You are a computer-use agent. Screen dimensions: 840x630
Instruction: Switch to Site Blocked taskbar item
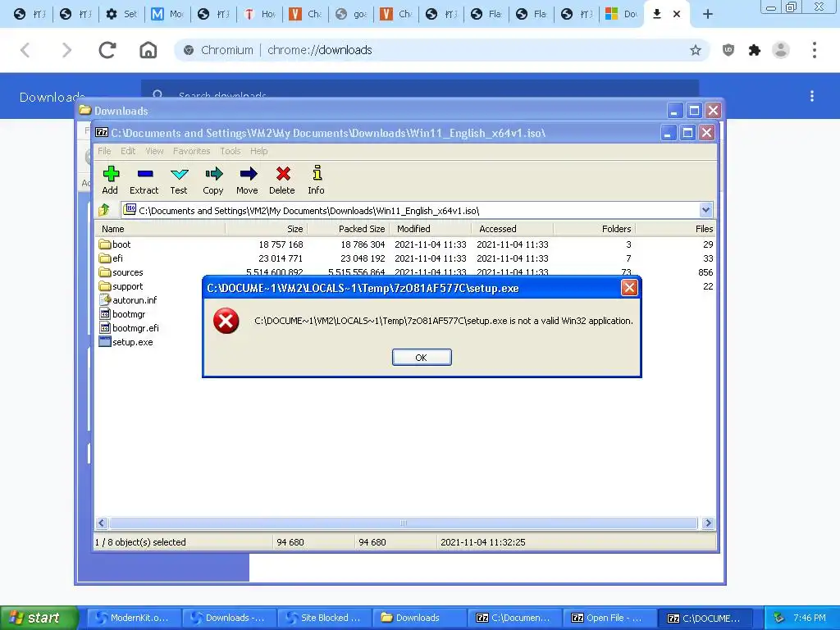[323, 618]
